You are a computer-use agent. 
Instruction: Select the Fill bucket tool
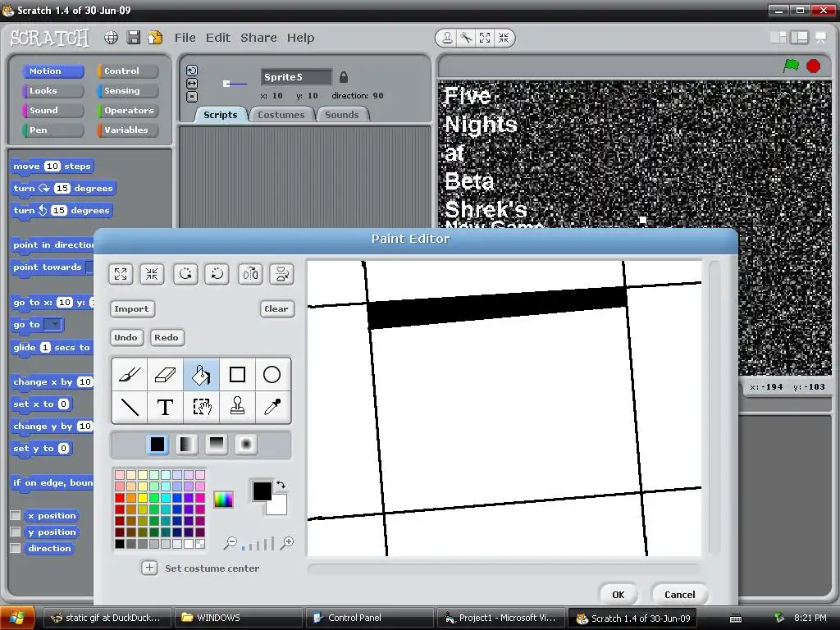click(x=201, y=374)
